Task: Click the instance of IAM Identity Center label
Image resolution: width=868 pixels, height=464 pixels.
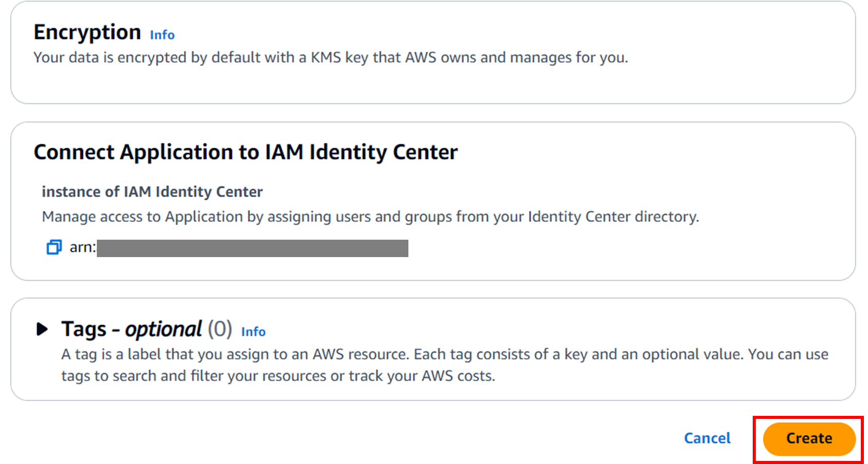Action: point(152,192)
